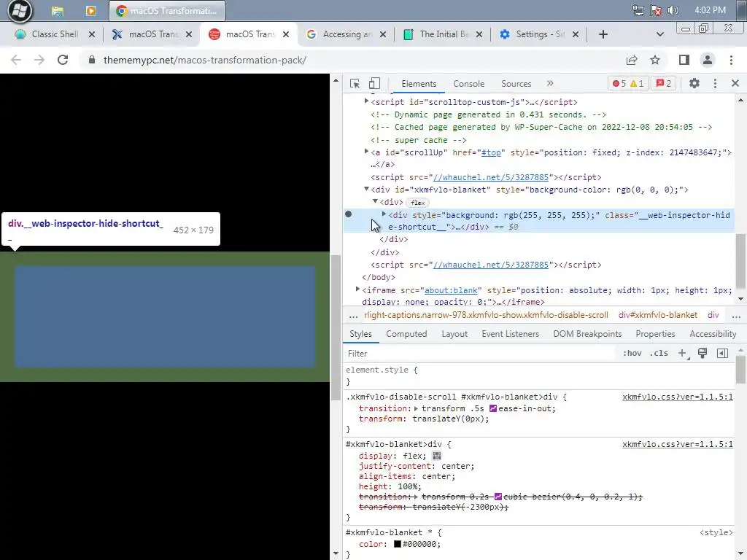Click the reload page button
Screen dimensions: 747x560
[x=63, y=60]
